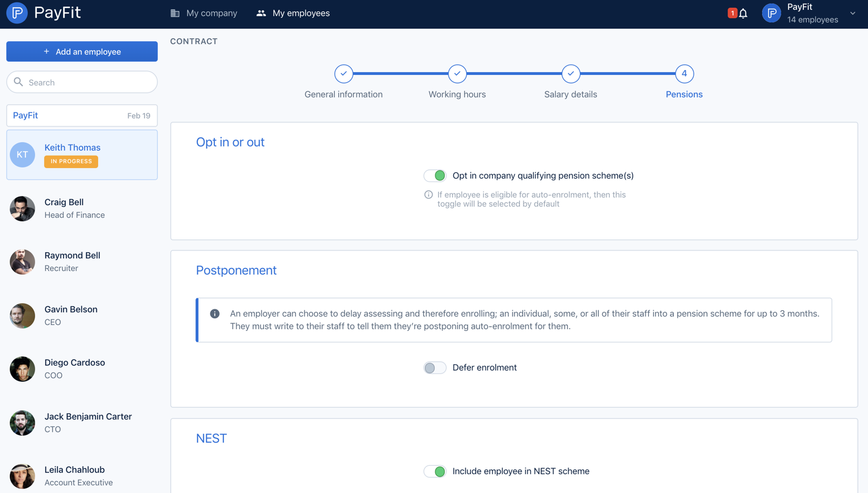
Task: Disable Include employee in NEST scheme
Action: click(x=435, y=471)
